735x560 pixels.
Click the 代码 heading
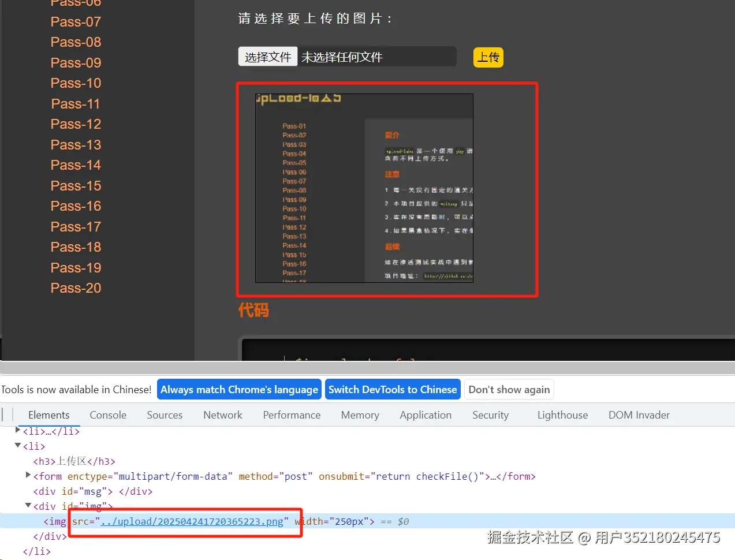point(253,310)
